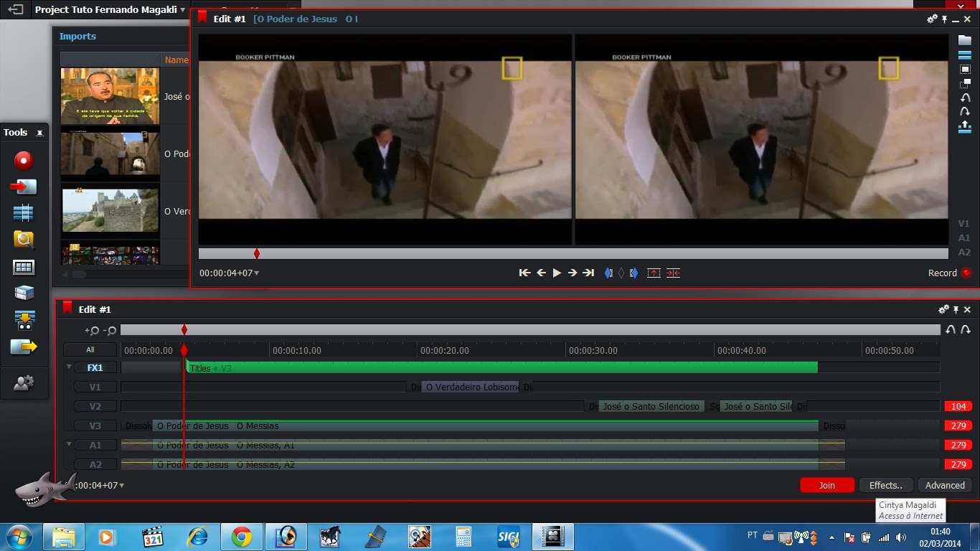This screenshot has width=980, height=551.
Task: Toggle the A1 audio track in timeline
Action: (95, 446)
